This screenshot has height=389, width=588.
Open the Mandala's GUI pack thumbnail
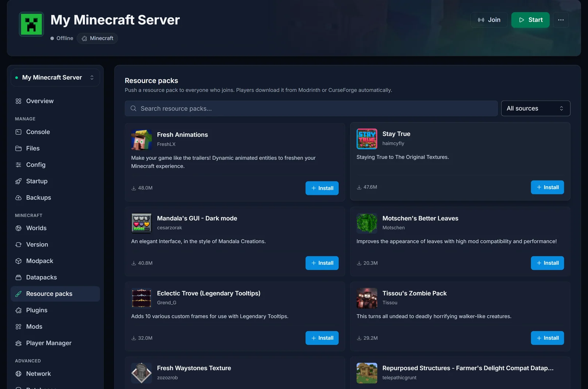tap(141, 223)
